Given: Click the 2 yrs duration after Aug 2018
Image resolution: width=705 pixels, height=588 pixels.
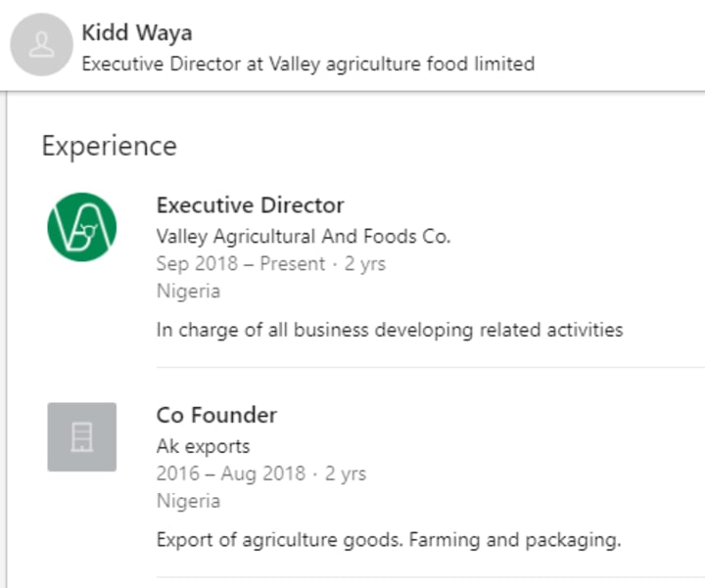Looking at the screenshot, I should click(345, 474).
